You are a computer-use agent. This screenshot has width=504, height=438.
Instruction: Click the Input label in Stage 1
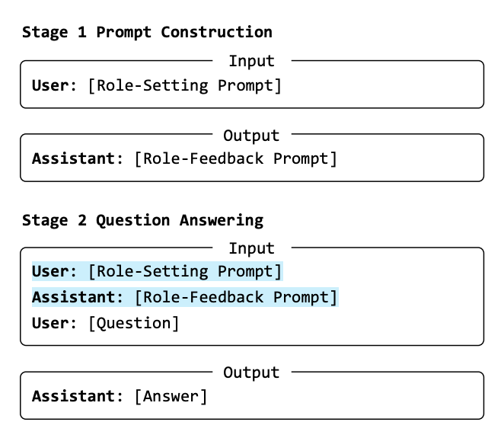coord(251,61)
